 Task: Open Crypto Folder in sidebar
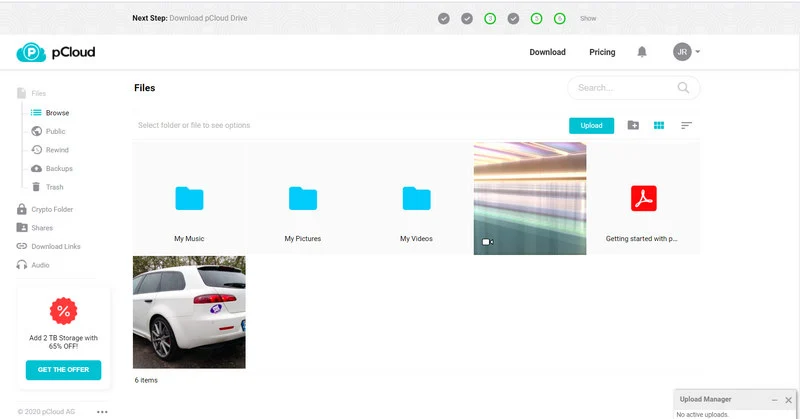(x=45, y=209)
